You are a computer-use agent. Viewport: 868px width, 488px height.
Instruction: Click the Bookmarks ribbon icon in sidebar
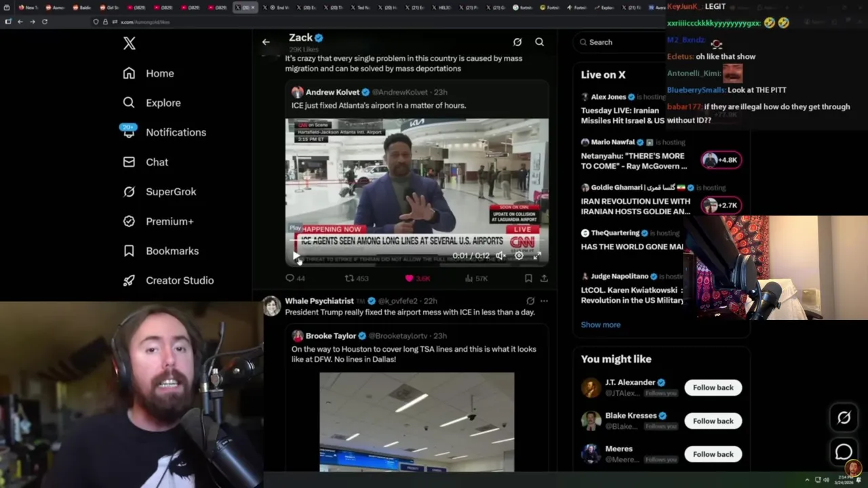coord(129,251)
